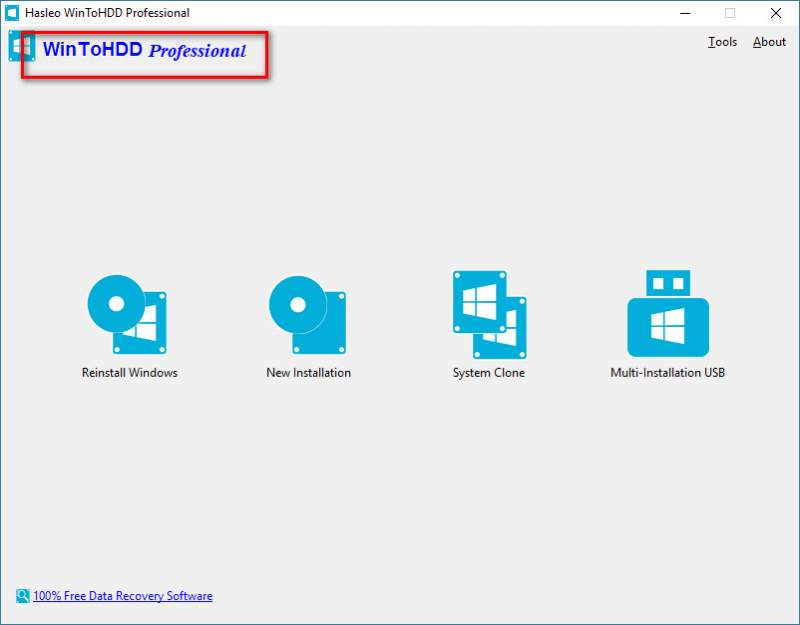This screenshot has width=800, height=625.
Task: Click the WinToHDD logo icon in header
Action: click(x=22, y=46)
